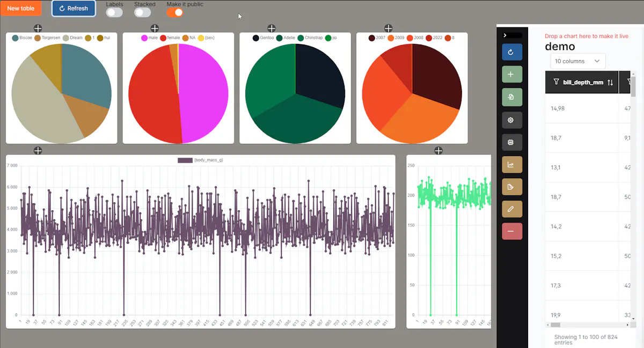Click the Chinstrap color swatch in species legend

click(301, 38)
